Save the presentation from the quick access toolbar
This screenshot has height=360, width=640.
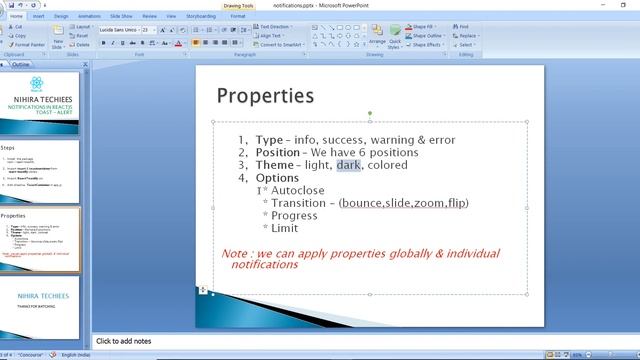(11, 5)
